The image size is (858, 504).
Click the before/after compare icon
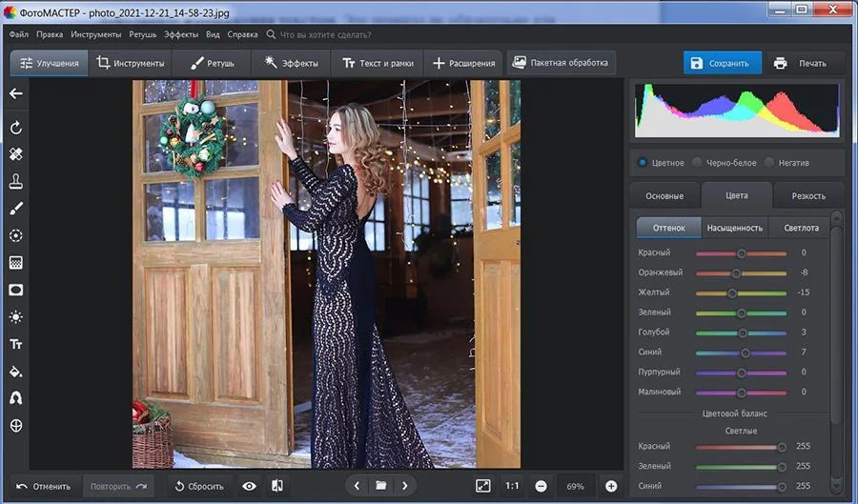click(277, 486)
